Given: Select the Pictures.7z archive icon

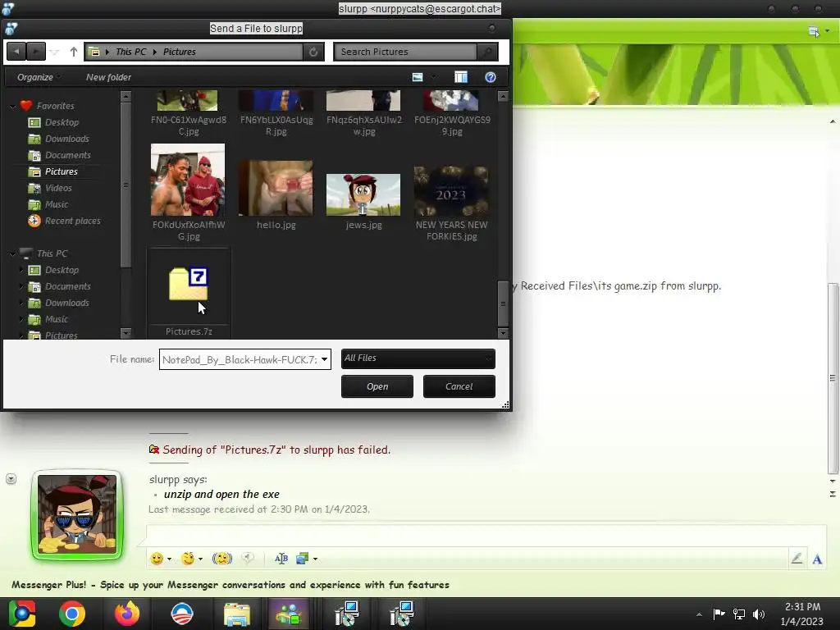Looking at the screenshot, I should point(189,284).
